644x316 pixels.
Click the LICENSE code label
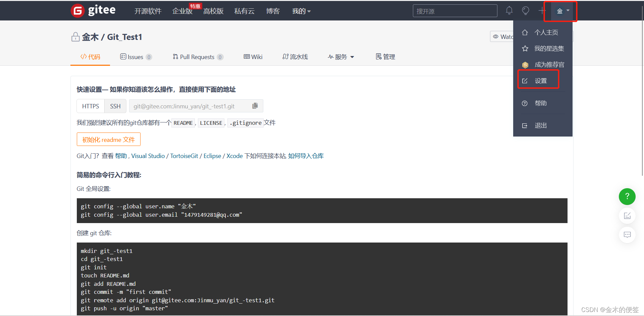(x=211, y=123)
